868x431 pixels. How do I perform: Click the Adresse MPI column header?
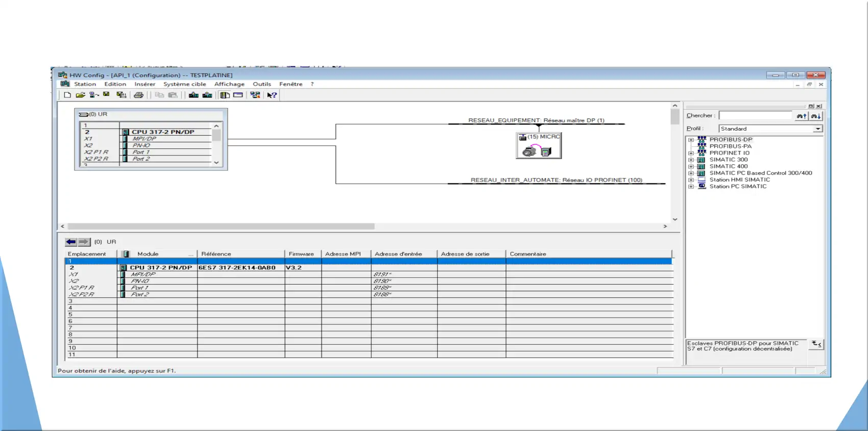click(x=346, y=254)
